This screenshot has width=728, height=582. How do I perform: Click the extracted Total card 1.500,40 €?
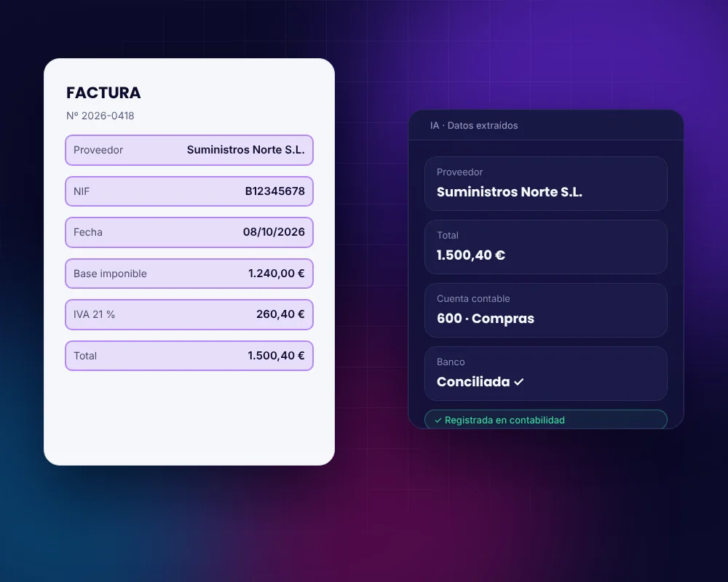[x=545, y=247]
